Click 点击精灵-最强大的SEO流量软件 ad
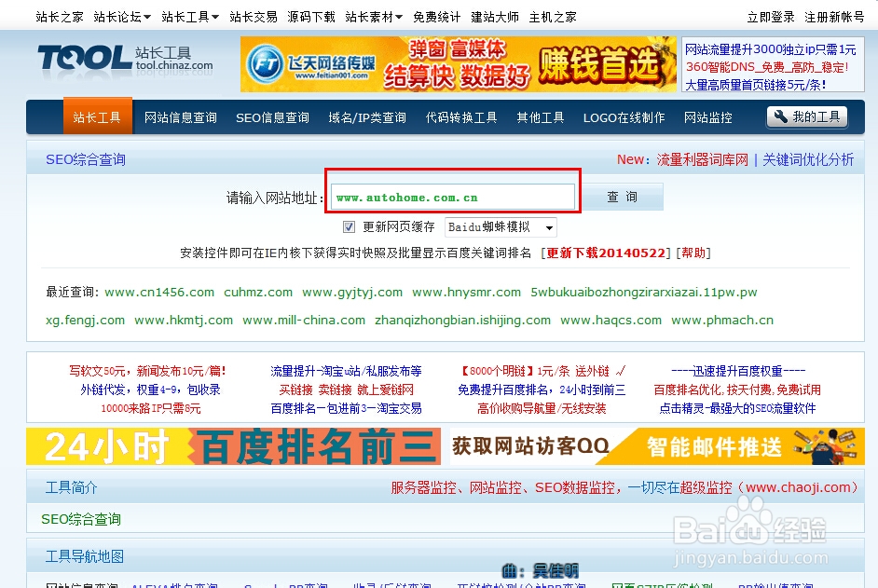The height and width of the screenshot is (588, 878). pyautogui.click(x=737, y=408)
